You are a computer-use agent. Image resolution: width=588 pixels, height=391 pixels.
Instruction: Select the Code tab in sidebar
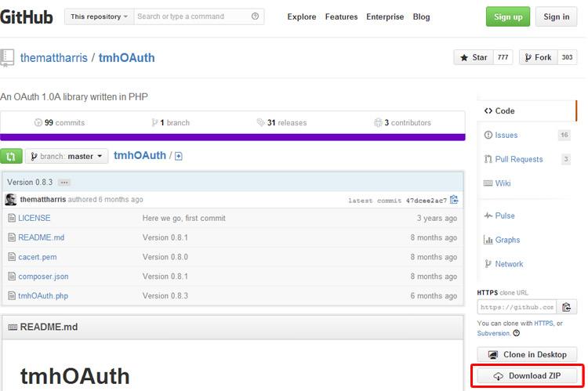pyautogui.click(x=527, y=111)
